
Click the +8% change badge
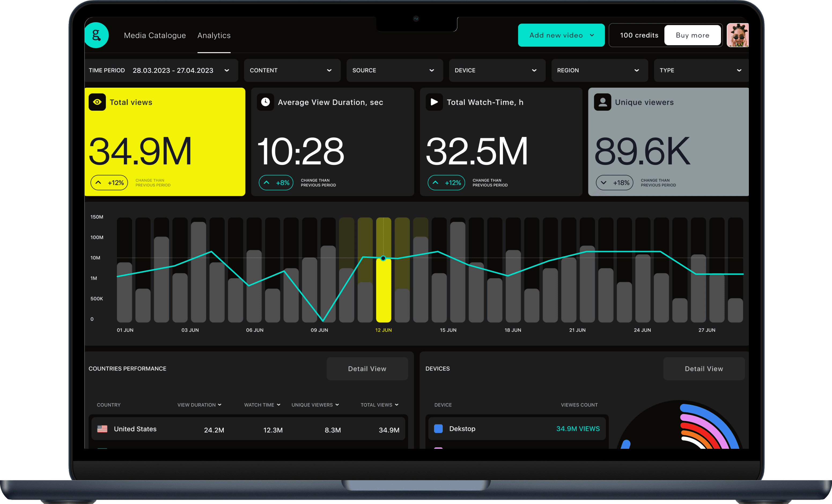click(x=276, y=183)
